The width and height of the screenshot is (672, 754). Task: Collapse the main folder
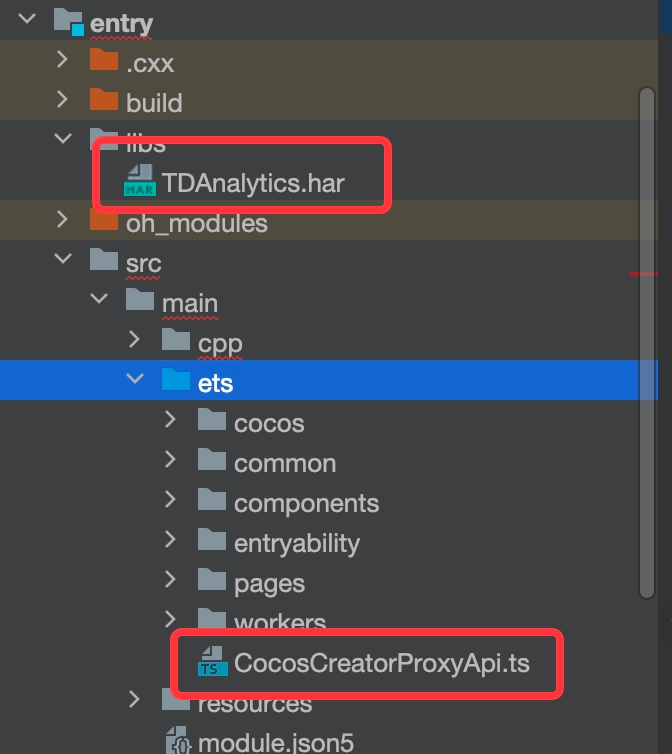click(x=99, y=298)
